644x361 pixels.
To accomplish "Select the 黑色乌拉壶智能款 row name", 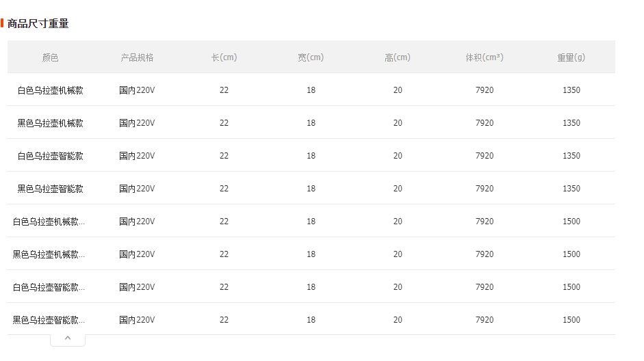I will 51,189.
